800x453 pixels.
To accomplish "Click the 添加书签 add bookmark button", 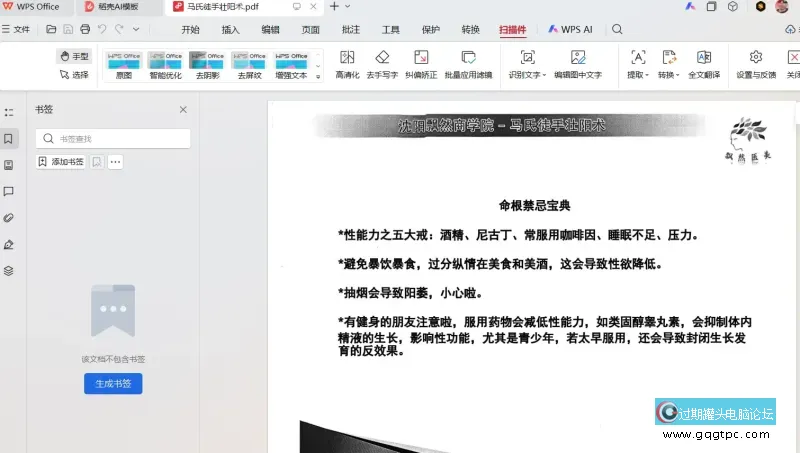I will [61, 162].
